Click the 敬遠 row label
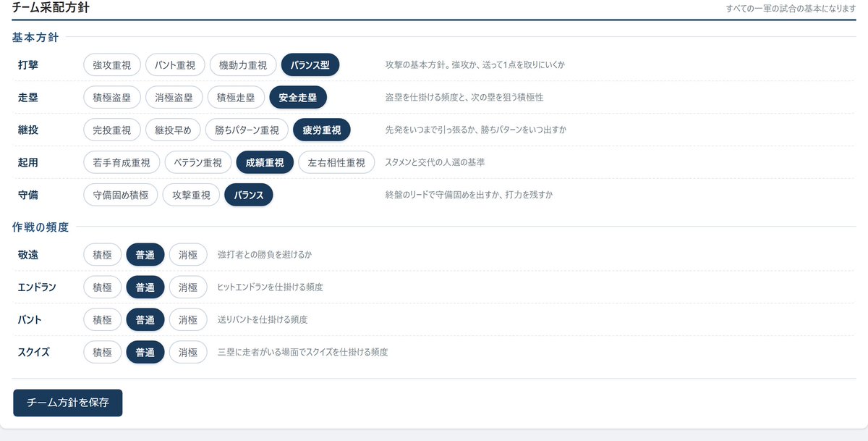 pos(28,254)
